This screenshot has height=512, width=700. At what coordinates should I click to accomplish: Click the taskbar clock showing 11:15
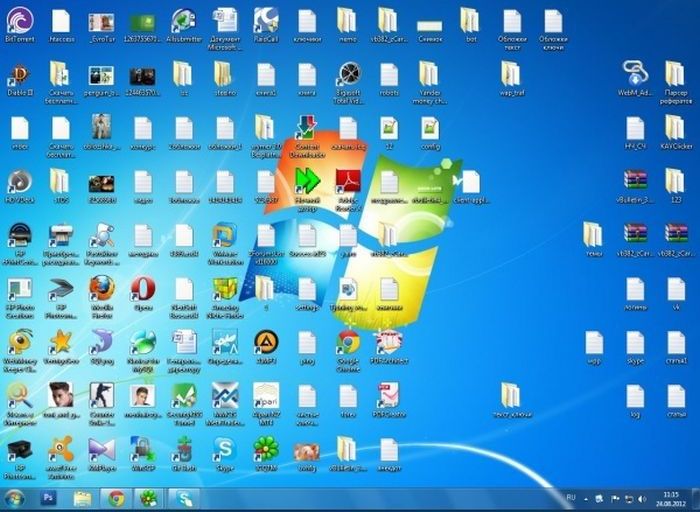click(x=669, y=497)
